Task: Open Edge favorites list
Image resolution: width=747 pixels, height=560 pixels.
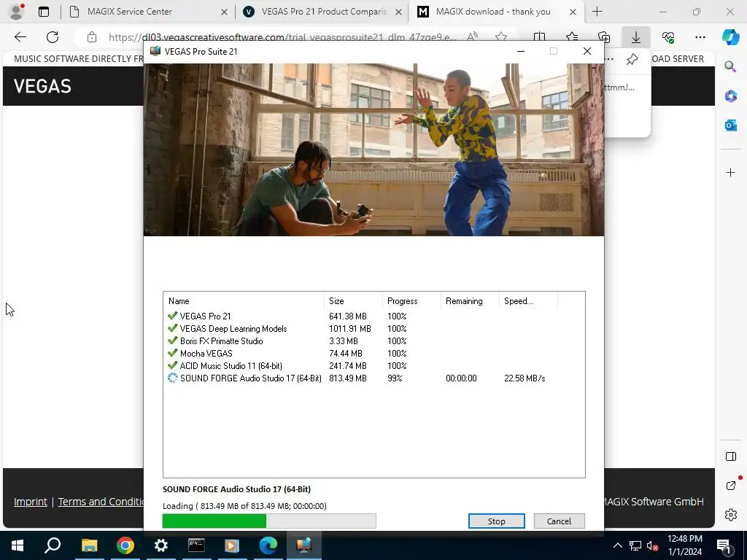Action: pyautogui.click(x=572, y=36)
